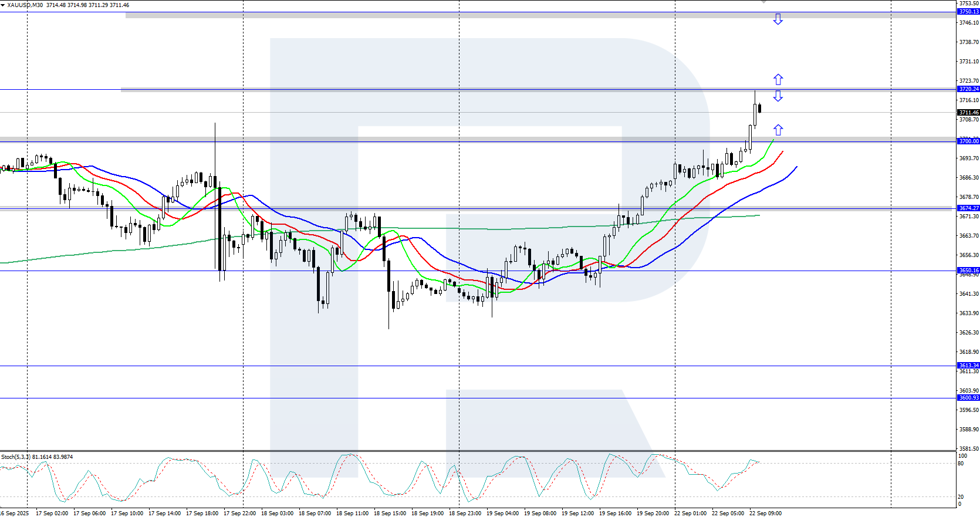
Task: Click the 17 Sep 18:00 time axis label
Action: pos(202,513)
